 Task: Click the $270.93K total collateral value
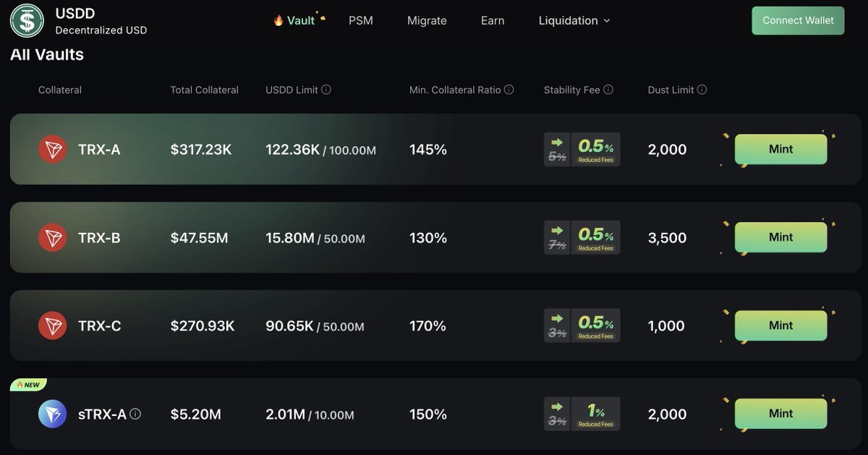[203, 326]
